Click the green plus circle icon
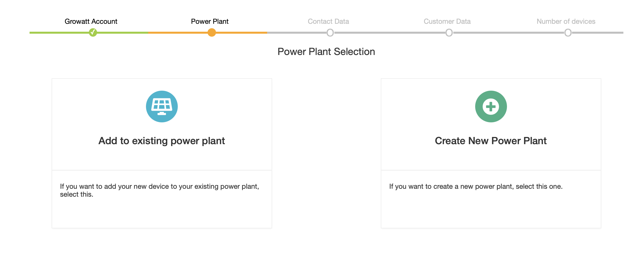This screenshot has height=268, width=644. pos(491,107)
